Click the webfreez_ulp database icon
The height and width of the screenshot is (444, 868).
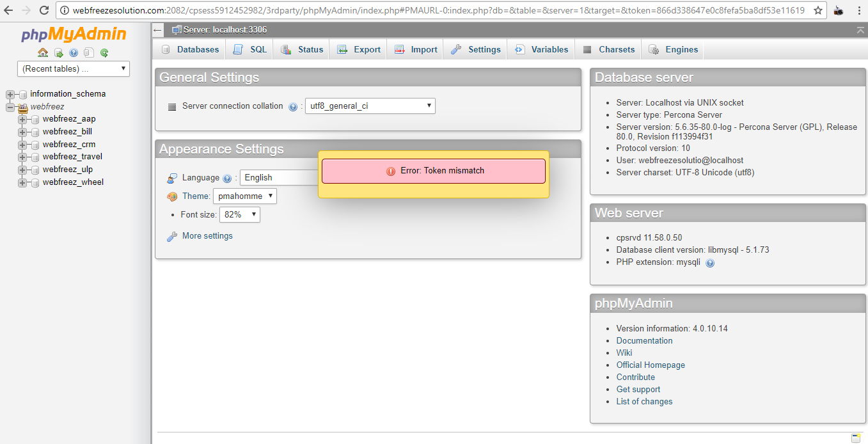pos(36,170)
